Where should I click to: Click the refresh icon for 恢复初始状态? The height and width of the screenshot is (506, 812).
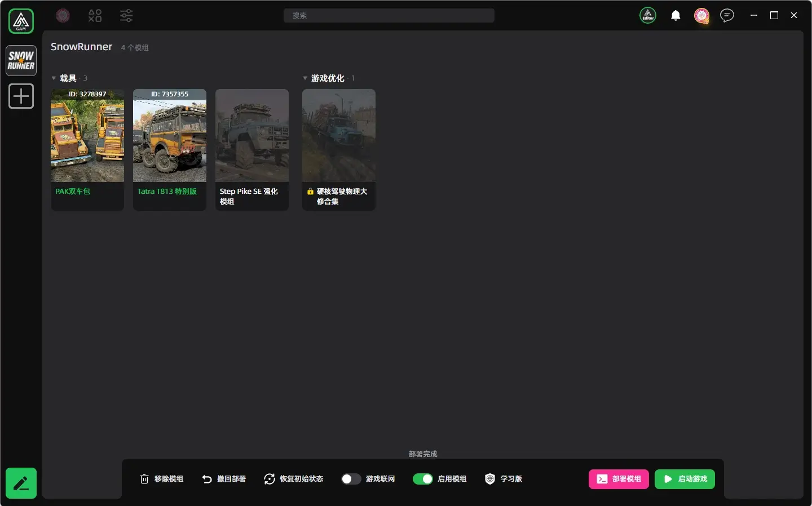[x=270, y=479]
